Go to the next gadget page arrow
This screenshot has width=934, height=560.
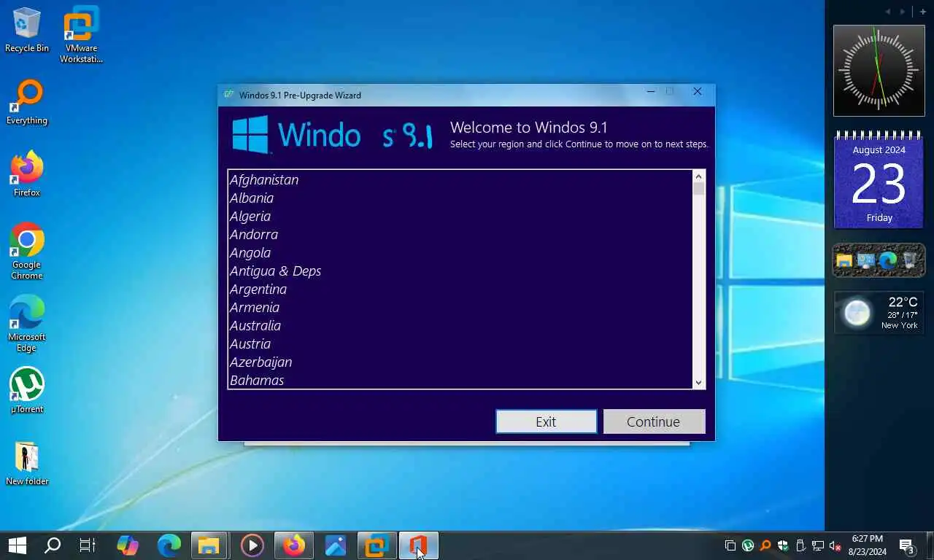pos(903,12)
